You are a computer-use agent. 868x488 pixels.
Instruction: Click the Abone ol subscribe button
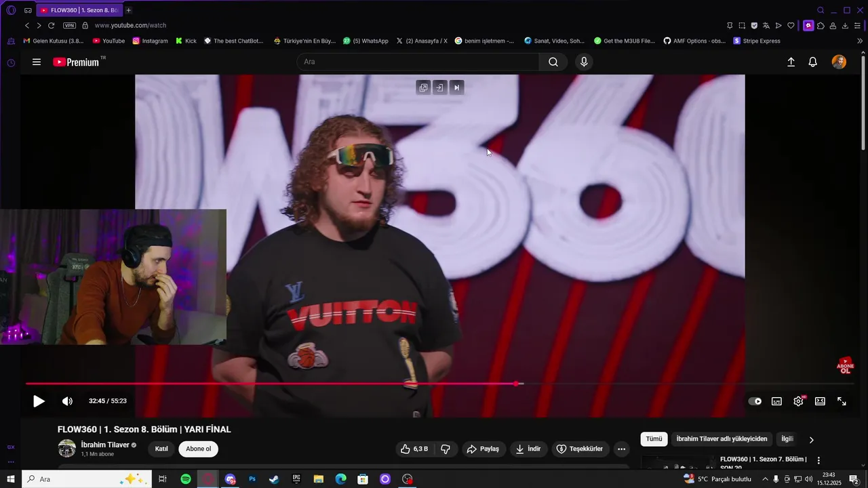(199, 449)
